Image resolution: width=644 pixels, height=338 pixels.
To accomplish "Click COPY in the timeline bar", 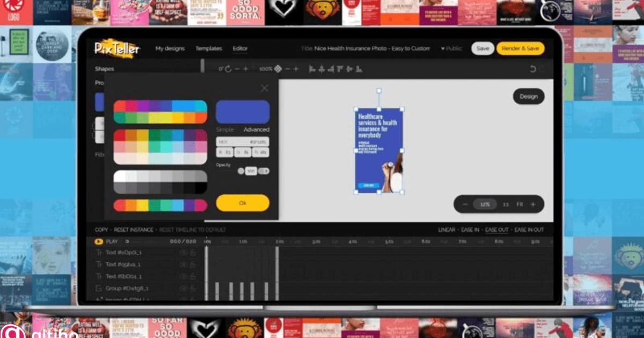I will [x=101, y=230].
